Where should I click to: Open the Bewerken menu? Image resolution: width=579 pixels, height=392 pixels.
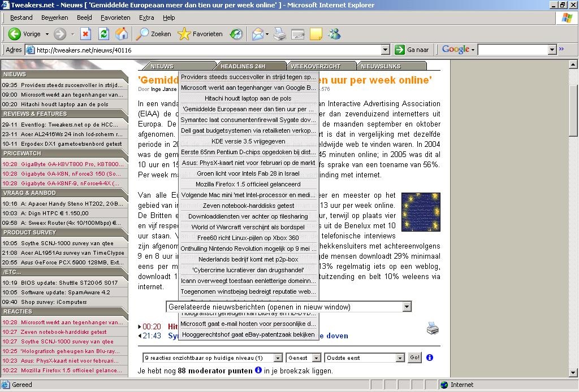click(x=55, y=18)
